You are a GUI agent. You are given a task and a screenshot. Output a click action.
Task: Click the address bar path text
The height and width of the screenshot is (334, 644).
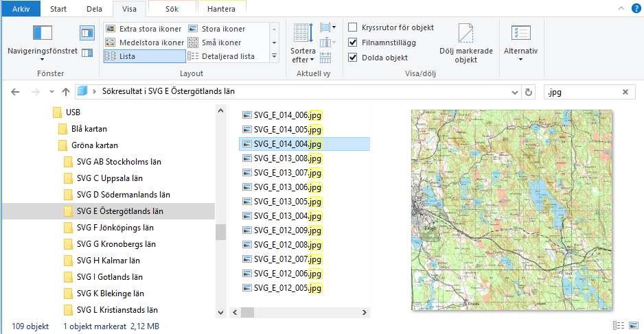pos(168,91)
